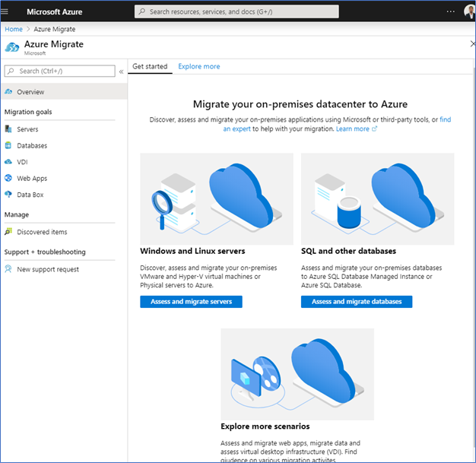This screenshot has height=463, width=476.
Task: Click the Overview cloud icon
Action: point(8,91)
